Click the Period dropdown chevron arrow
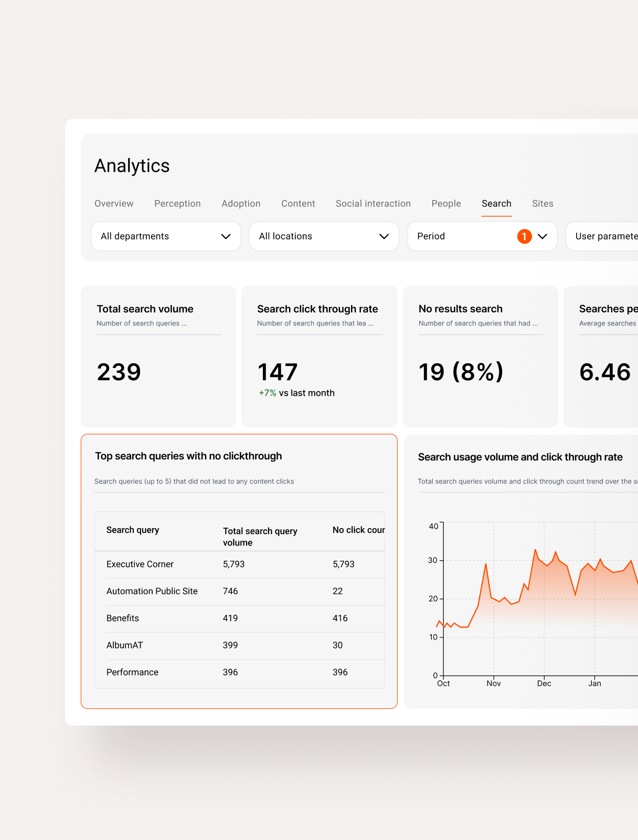 543,236
